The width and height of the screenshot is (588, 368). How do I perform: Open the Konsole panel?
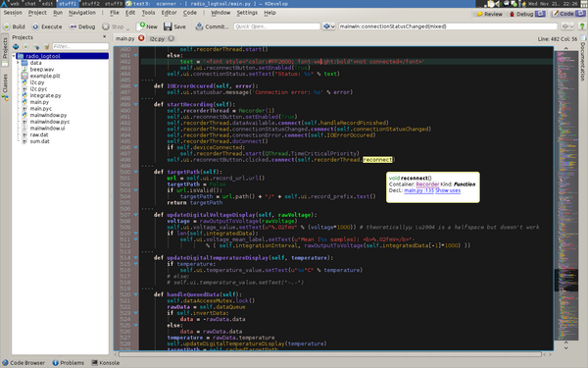(106, 363)
